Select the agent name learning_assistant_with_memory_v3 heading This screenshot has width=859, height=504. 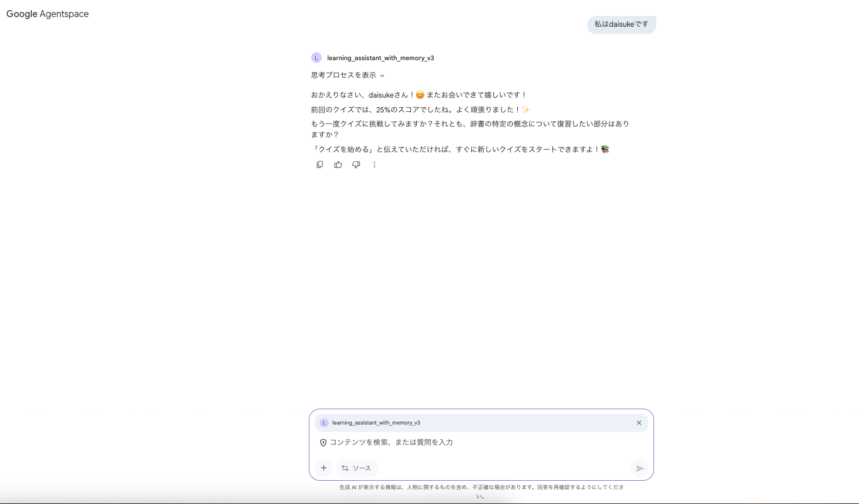380,57
